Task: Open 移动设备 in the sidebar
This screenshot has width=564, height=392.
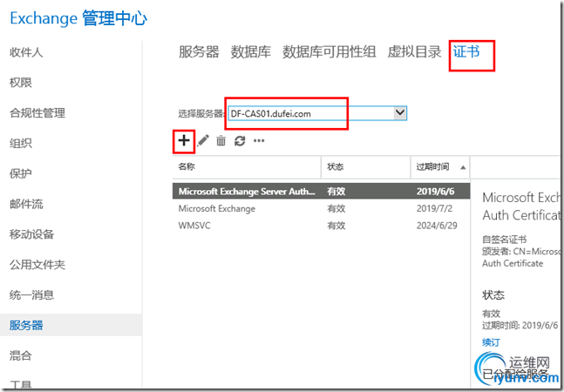Action: (31, 234)
